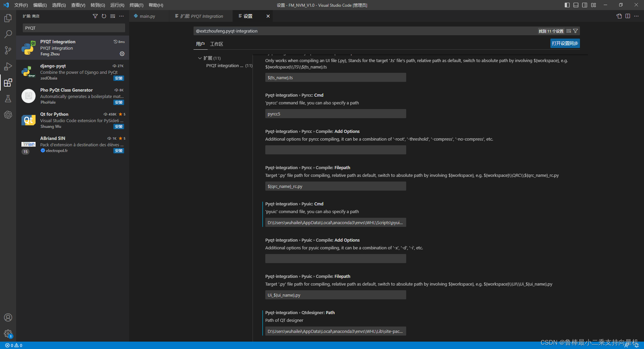Install the Qt for Python extension
Image resolution: width=644 pixels, height=349 pixels.
pyautogui.click(x=119, y=127)
